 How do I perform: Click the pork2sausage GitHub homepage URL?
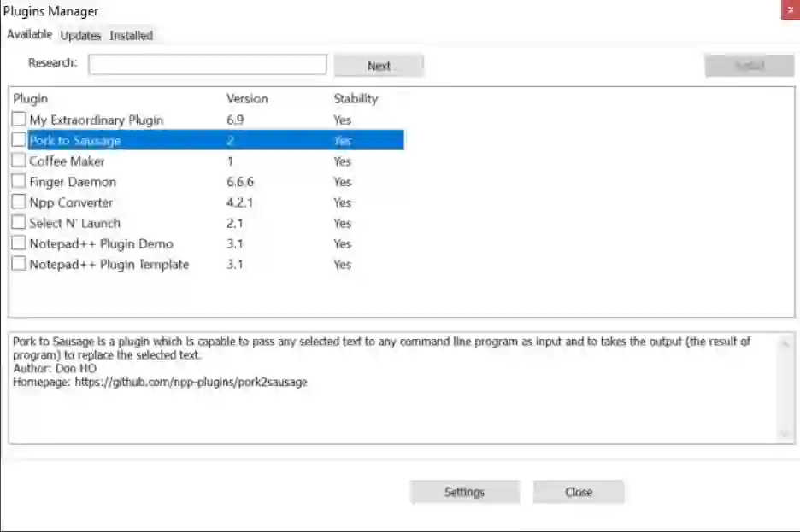191,382
